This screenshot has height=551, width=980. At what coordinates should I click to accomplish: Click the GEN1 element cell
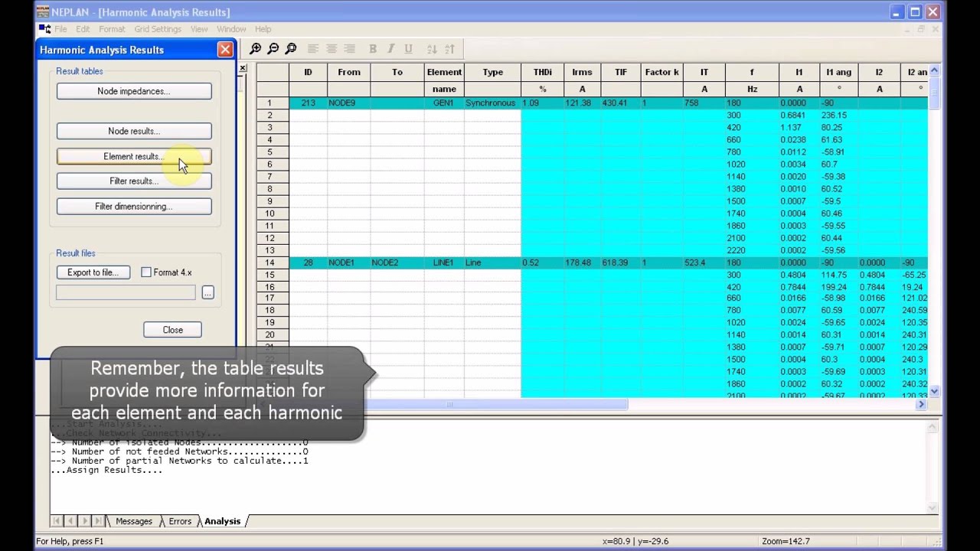(x=444, y=103)
